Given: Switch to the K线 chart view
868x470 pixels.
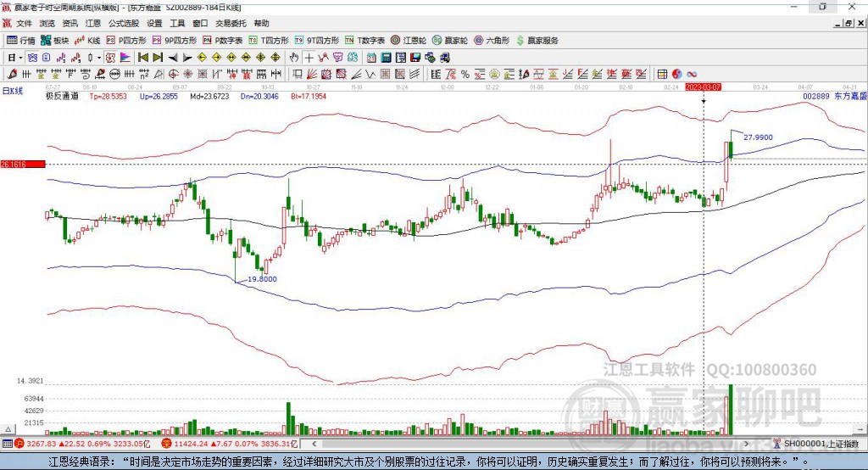Looking at the screenshot, I should pos(87,41).
